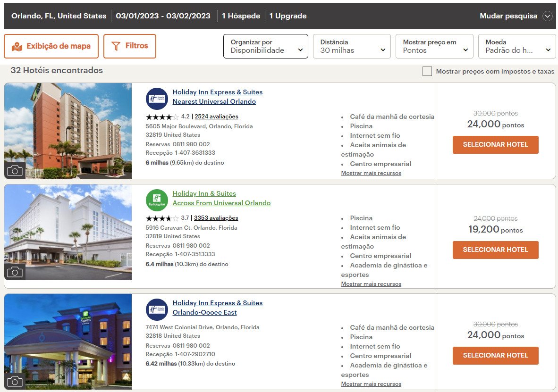The width and height of the screenshot is (558, 392).
Task: Open Distância 30 milhas dropdown
Action: click(x=352, y=46)
